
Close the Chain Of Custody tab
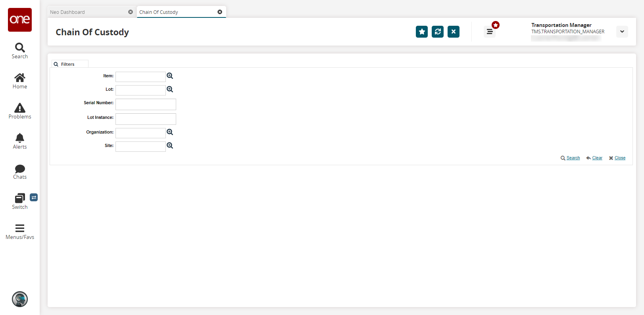click(x=220, y=12)
